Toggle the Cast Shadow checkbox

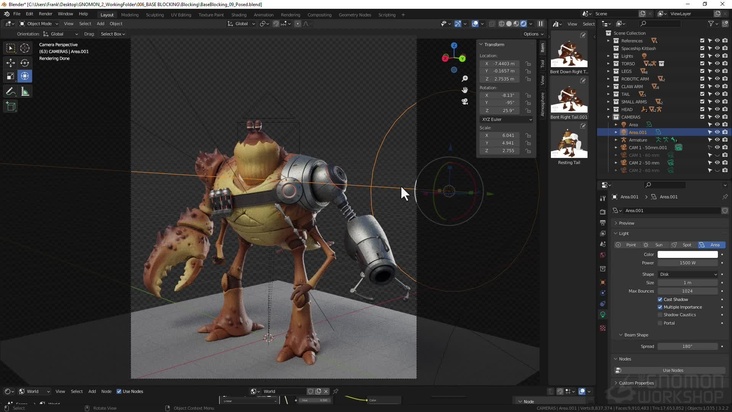coord(660,300)
